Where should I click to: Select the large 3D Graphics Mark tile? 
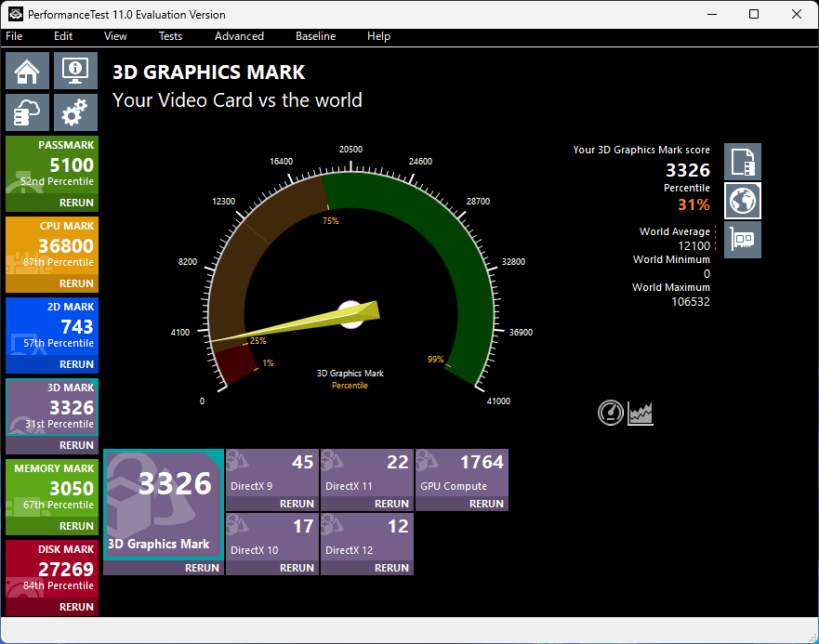pos(164,504)
